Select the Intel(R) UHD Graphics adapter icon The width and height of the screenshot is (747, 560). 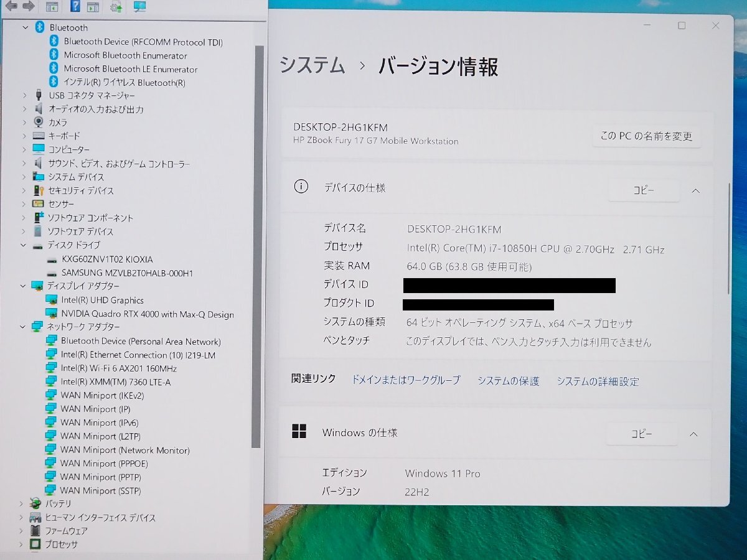click(52, 301)
